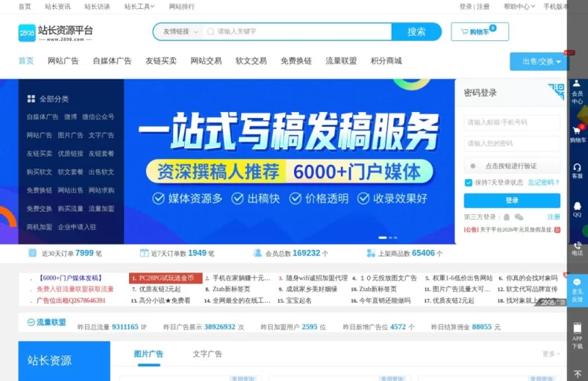Open the 友情链接 search category dropdown

point(180,32)
